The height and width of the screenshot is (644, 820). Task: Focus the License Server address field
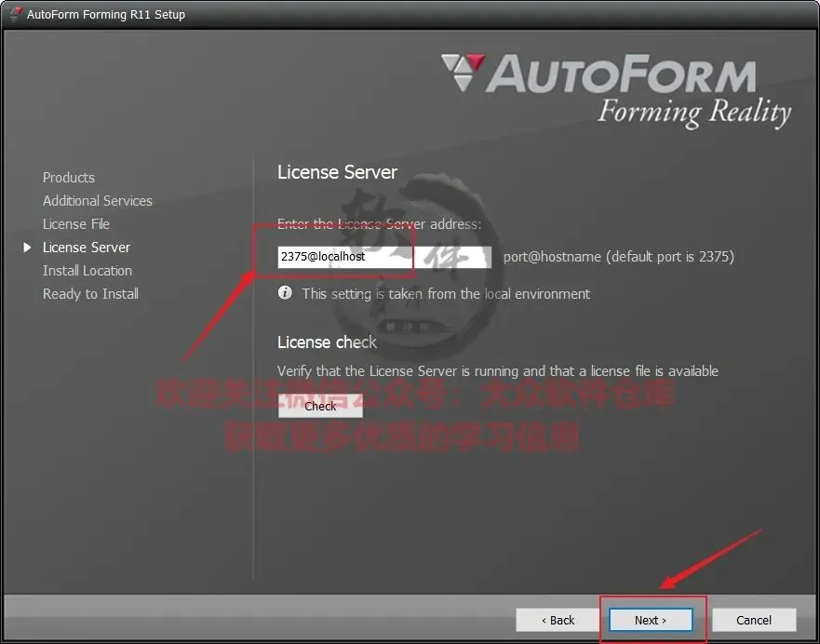[x=384, y=257]
